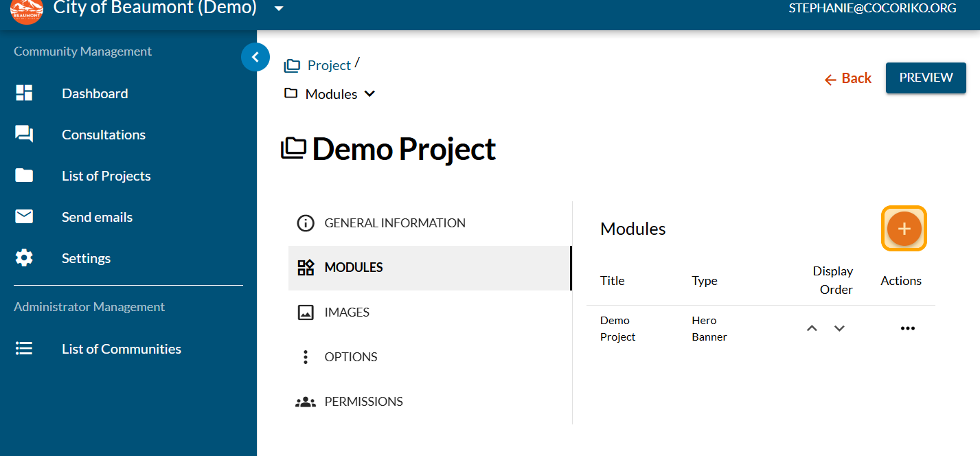Move Demo Project module down in display order
Screen dimensions: 980x456
pos(839,328)
